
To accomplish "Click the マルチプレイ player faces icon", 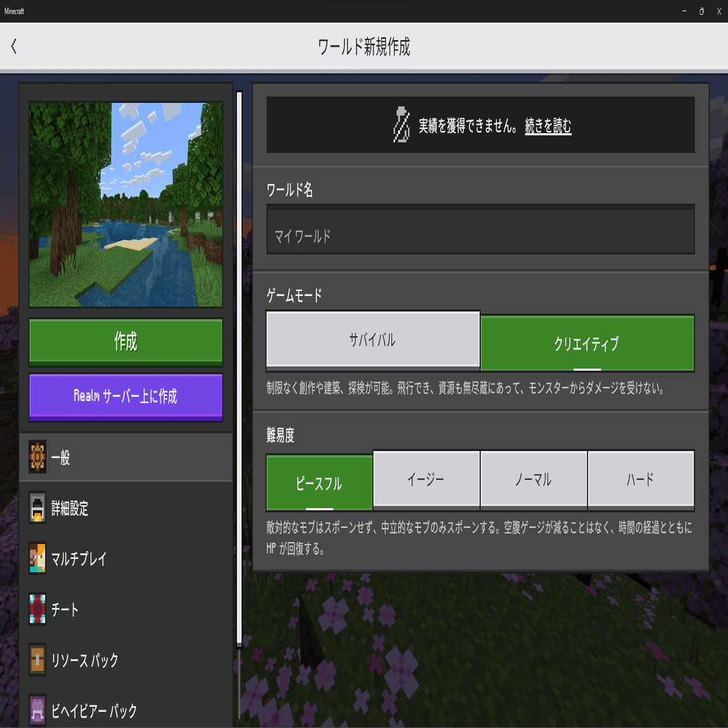I will click(37, 558).
